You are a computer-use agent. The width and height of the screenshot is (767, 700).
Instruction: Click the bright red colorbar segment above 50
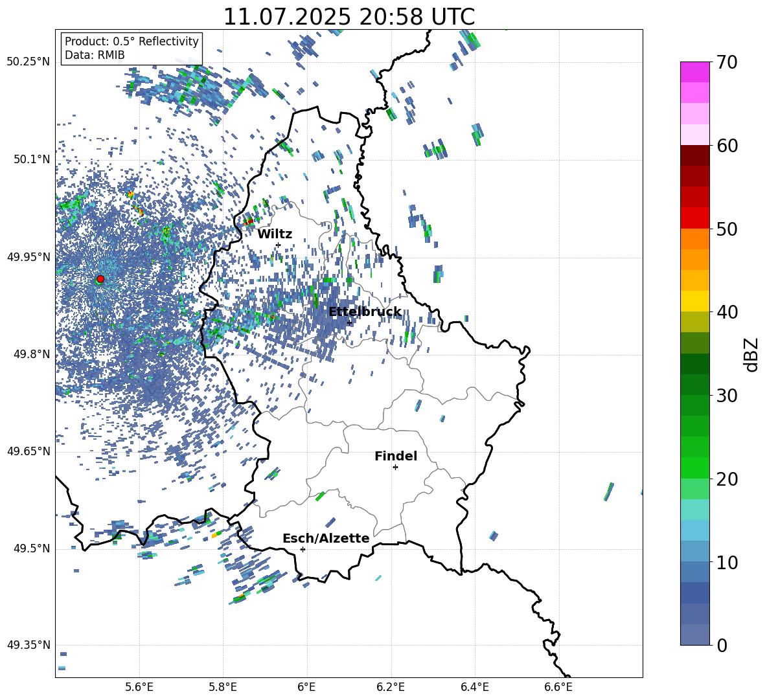[x=694, y=218]
